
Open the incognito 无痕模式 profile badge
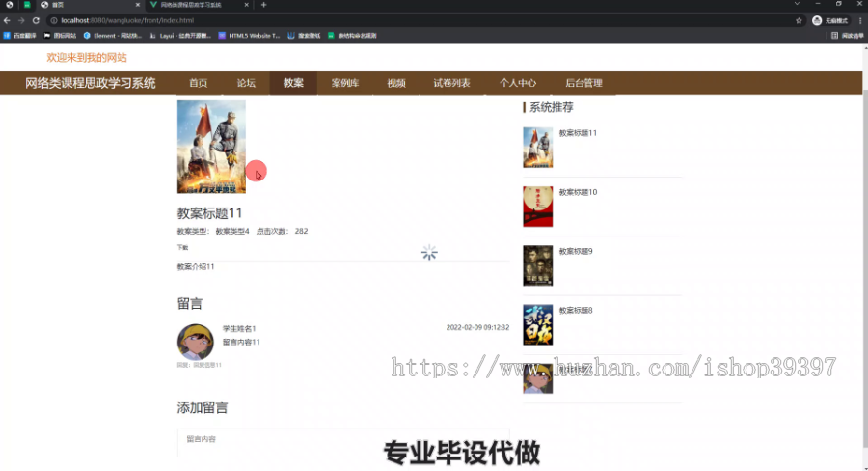click(x=829, y=20)
